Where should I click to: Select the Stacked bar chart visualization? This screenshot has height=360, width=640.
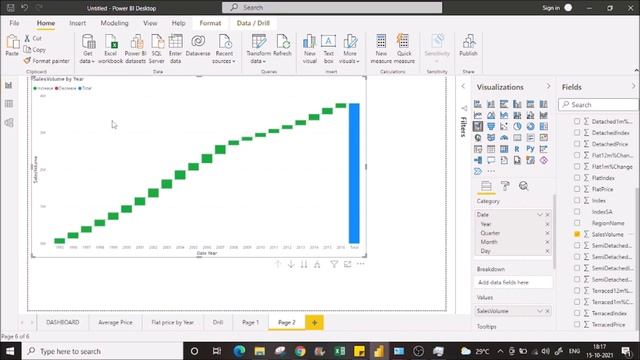[x=478, y=104]
